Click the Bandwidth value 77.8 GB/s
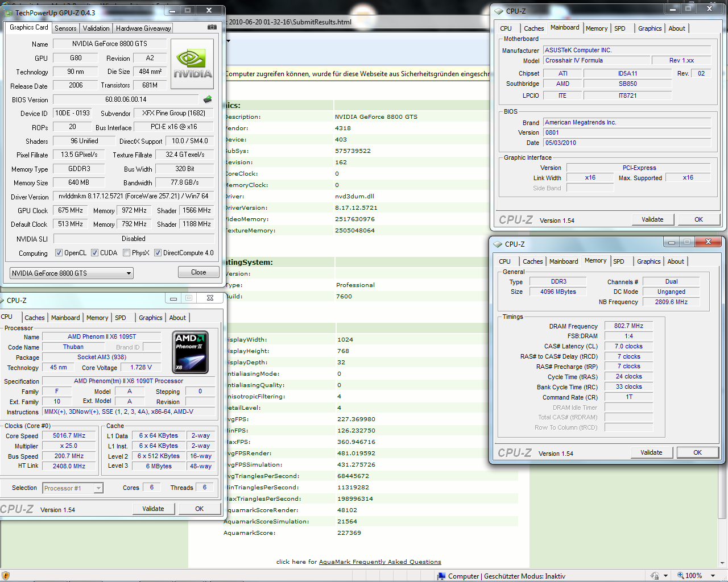Image resolution: width=728 pixels, height=582 pixels. click(185, 182)
